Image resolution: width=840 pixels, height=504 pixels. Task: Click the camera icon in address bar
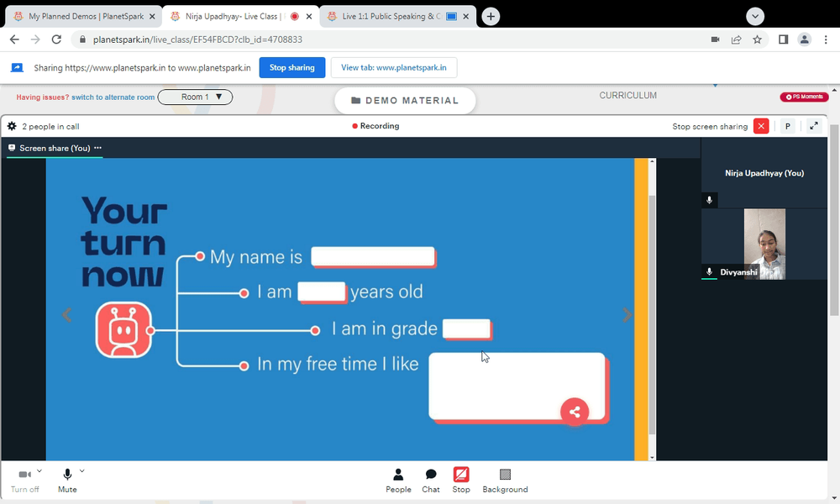click(715, 39)
